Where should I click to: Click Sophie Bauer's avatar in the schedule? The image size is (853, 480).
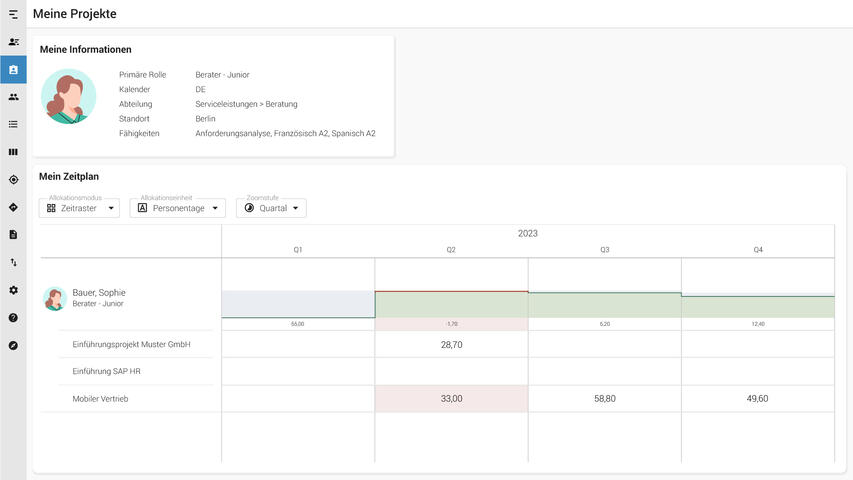coord(54,298)
